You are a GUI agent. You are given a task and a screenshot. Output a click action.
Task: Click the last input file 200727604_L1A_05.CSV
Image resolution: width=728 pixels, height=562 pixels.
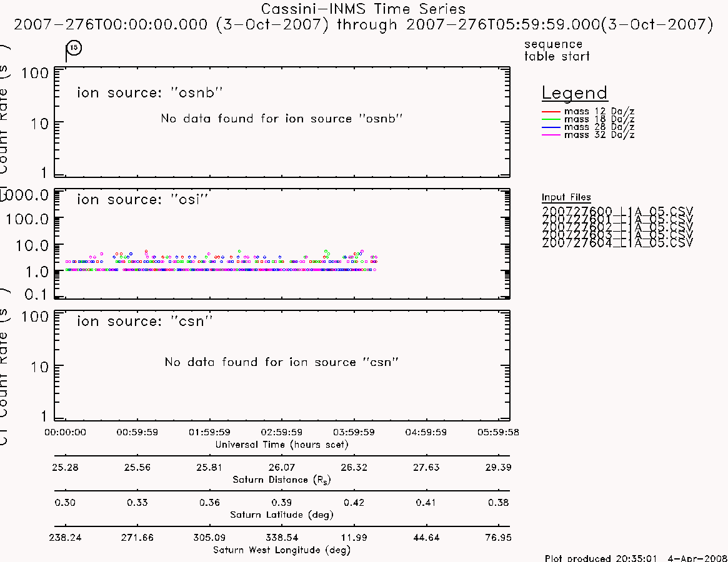tap(617, 243)
